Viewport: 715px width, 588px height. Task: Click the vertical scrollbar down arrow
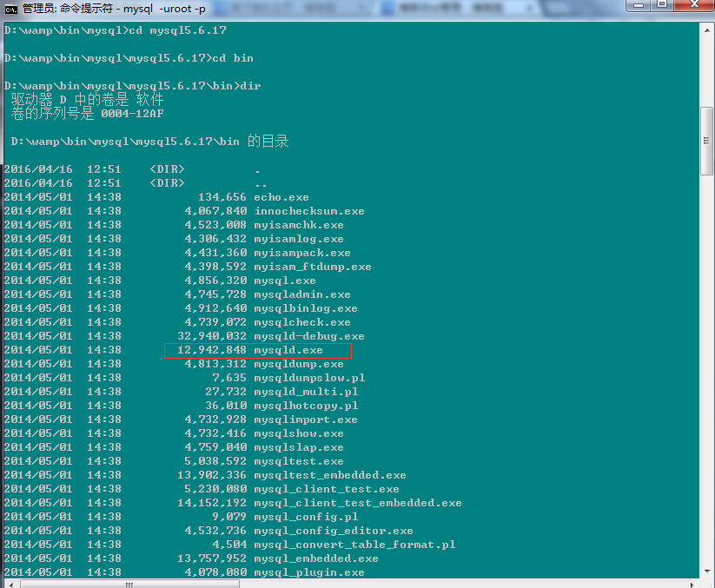click(x=707, y=571)
